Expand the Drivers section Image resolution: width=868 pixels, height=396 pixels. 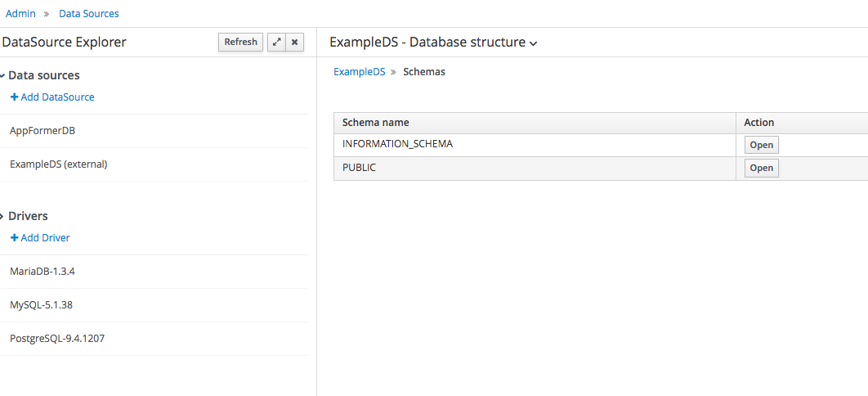[2, 216]
